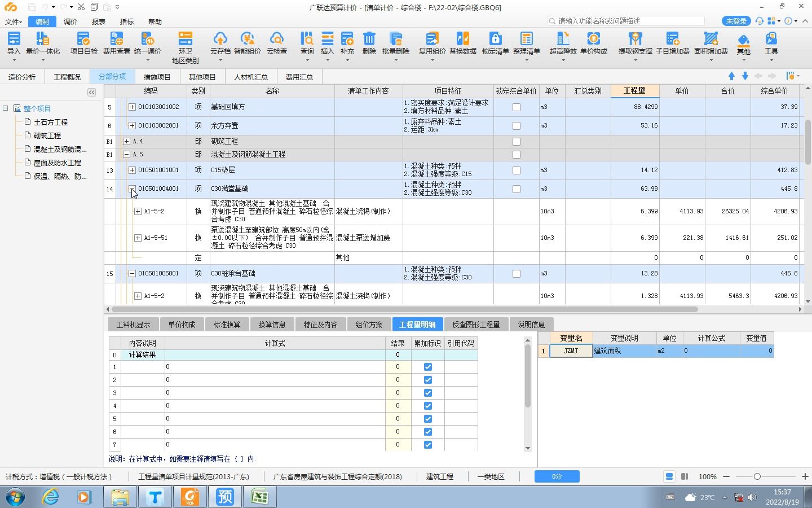Click the 导入 import toolbar icon
This screenshot has width=812, height=508.
pyautogui.click(x=14, y=43)
